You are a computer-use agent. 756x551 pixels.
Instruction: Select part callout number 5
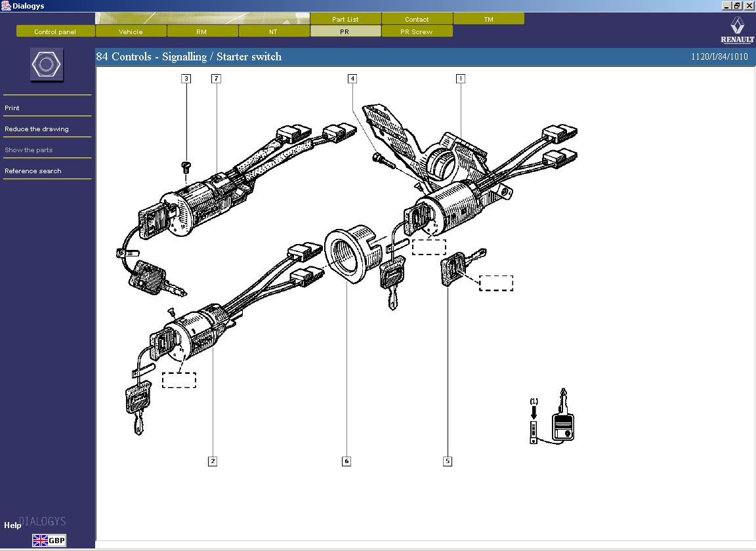coord(448,461)
